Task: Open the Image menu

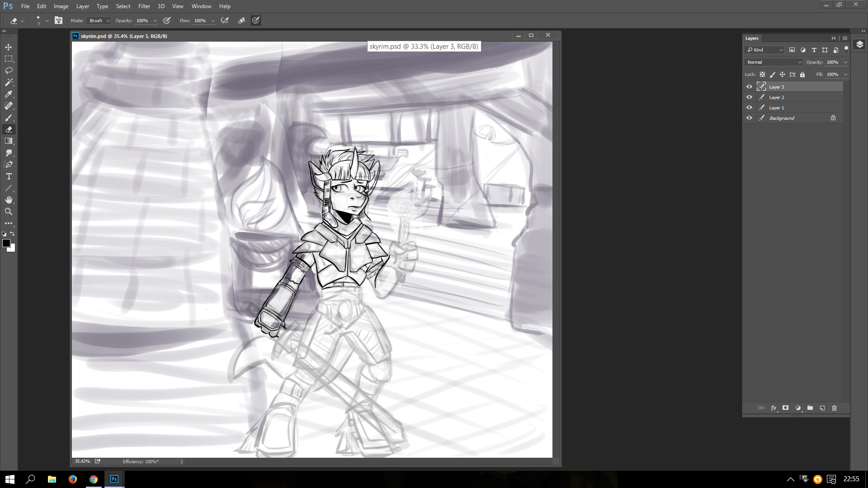Action: click(x=61, y=6)
